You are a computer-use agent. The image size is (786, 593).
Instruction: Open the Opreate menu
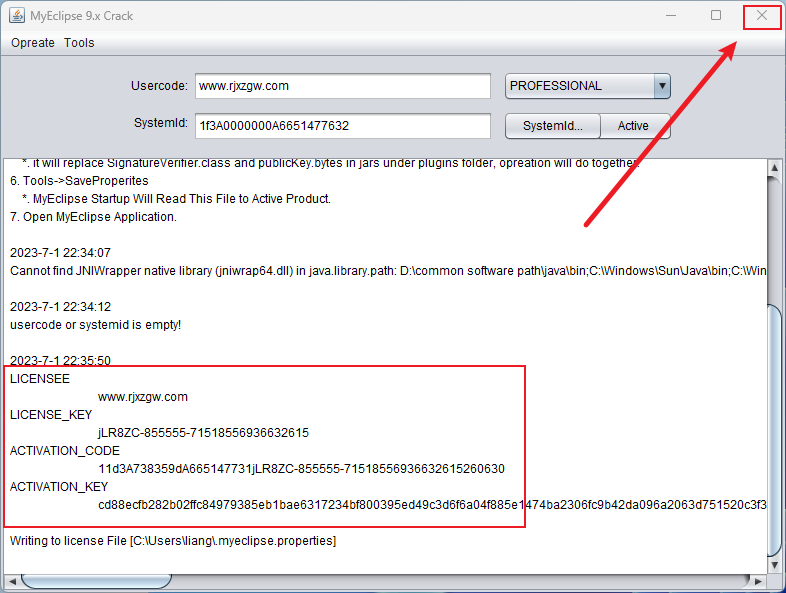(33, 43)
